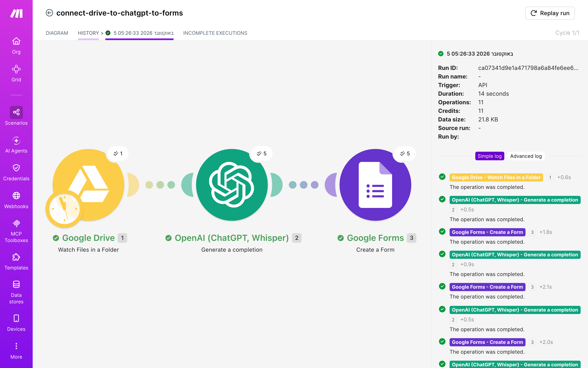Click the Google Forms module label

tap(375, 238)
